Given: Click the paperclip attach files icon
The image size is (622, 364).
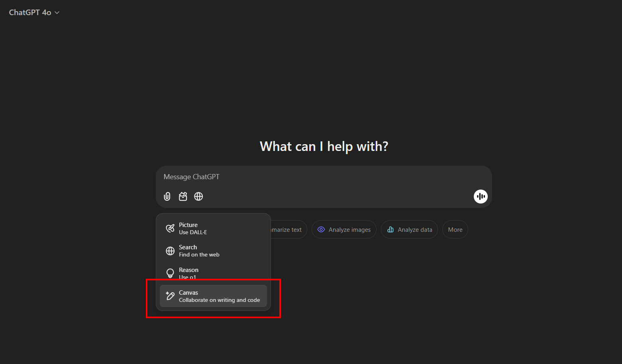Looking at the screenshot, I should [167, 196].
